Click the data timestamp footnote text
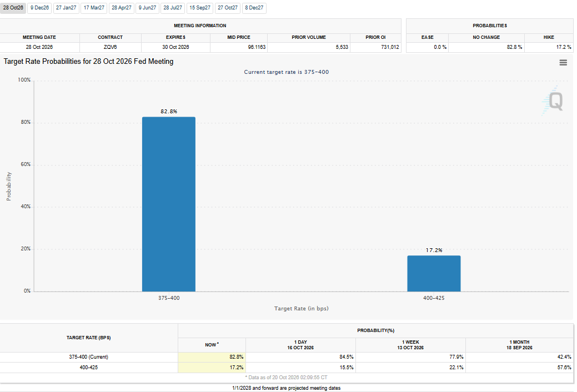 287,378
